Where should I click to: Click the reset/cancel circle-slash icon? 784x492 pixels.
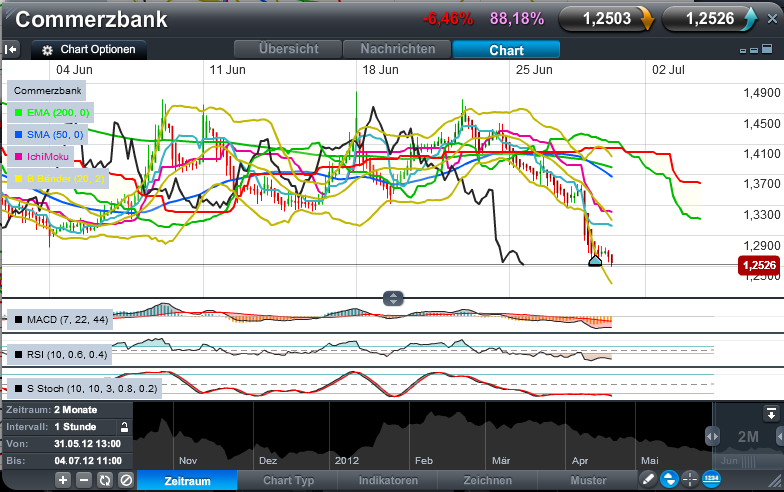(x=126, y=480)
